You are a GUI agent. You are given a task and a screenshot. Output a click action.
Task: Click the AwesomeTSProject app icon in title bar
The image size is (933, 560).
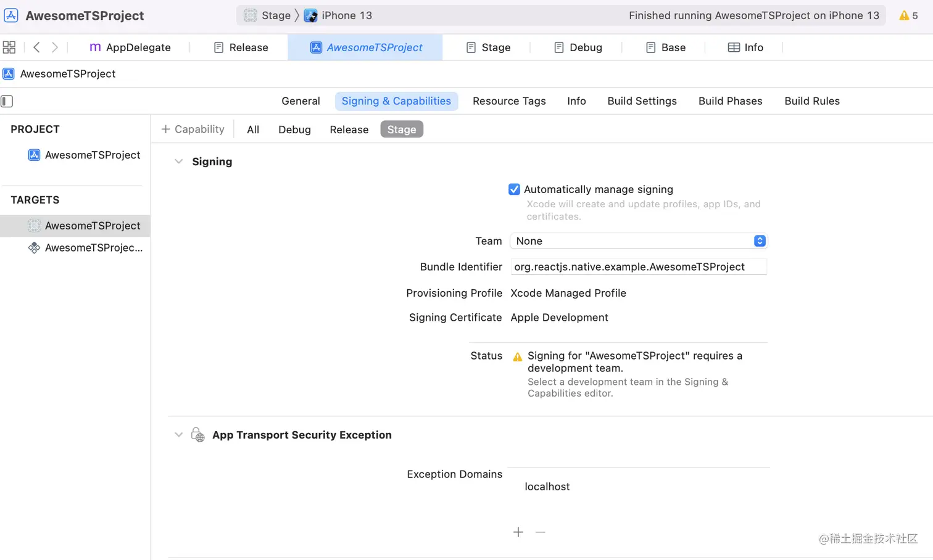click(x=11, y=15)
